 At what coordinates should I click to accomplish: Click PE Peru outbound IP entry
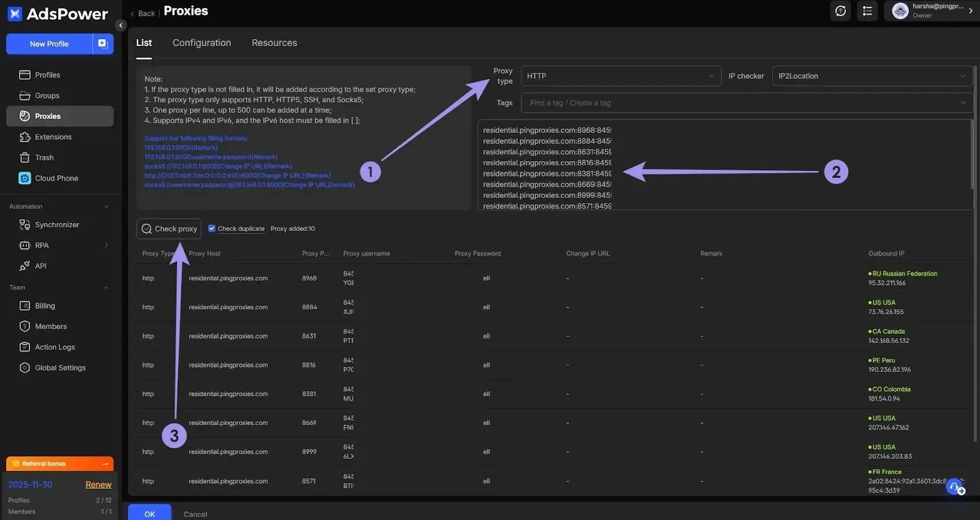(x=889, y=364)
